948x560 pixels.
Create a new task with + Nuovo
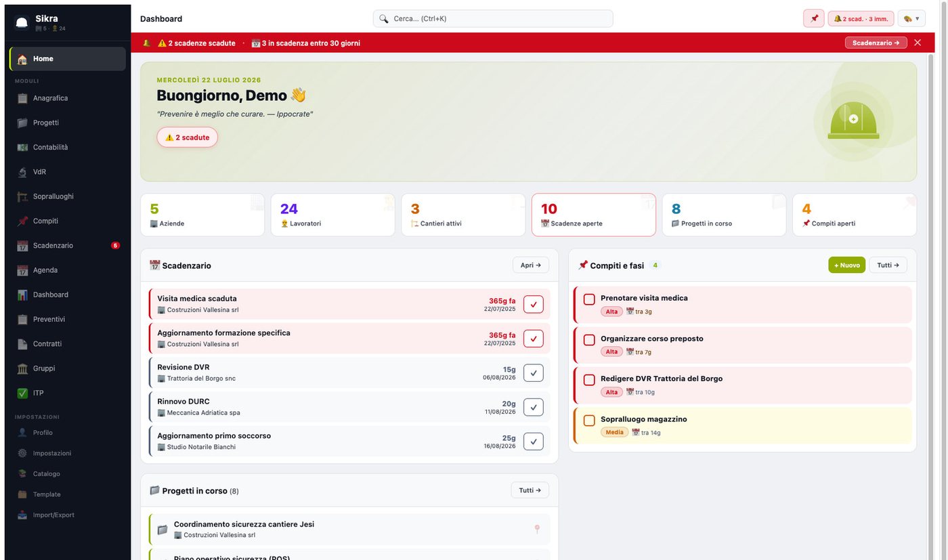coord(846,265)
